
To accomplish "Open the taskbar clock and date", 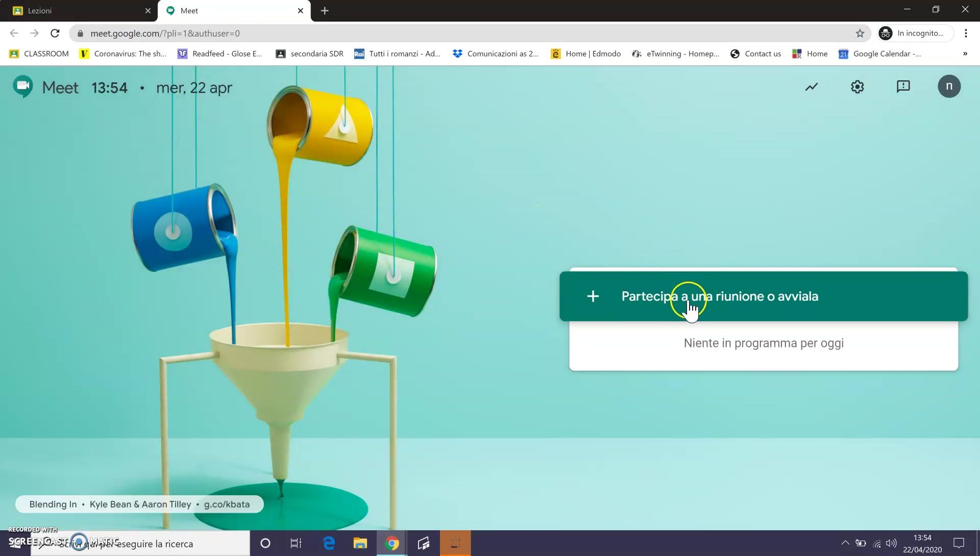I will click(922, 544).
